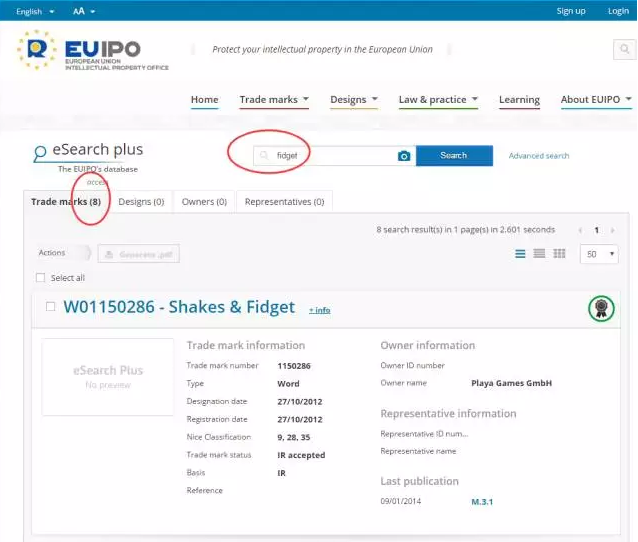Click the fidget search input field
638x542 pixels.
[x=334, y=155]
